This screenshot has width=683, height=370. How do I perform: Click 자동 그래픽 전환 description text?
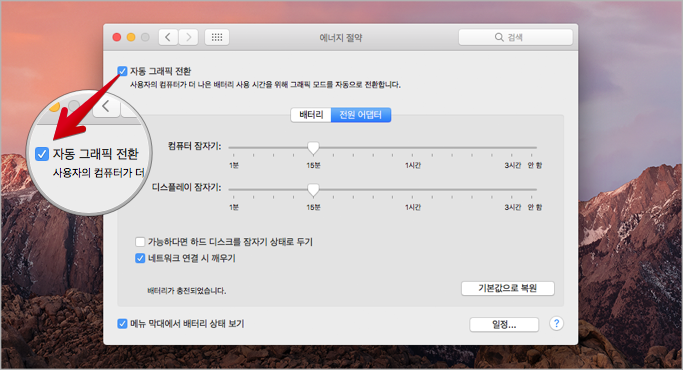click(265, 85)
